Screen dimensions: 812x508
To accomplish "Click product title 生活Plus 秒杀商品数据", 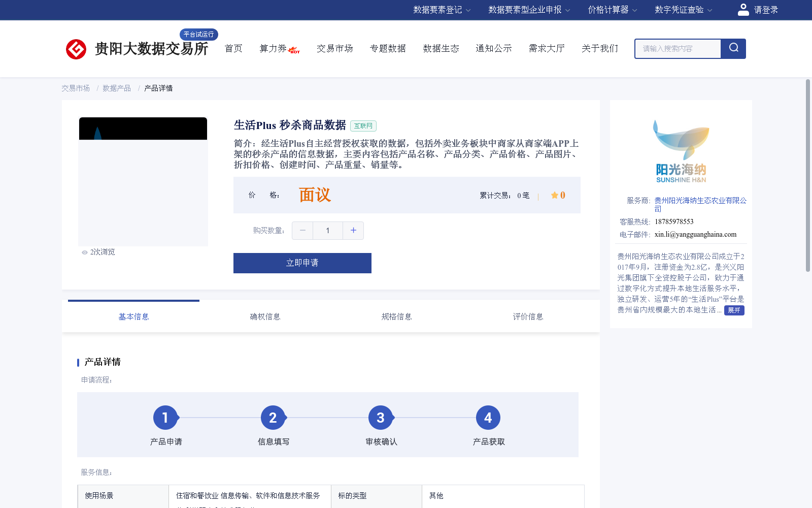I will 290,125.
